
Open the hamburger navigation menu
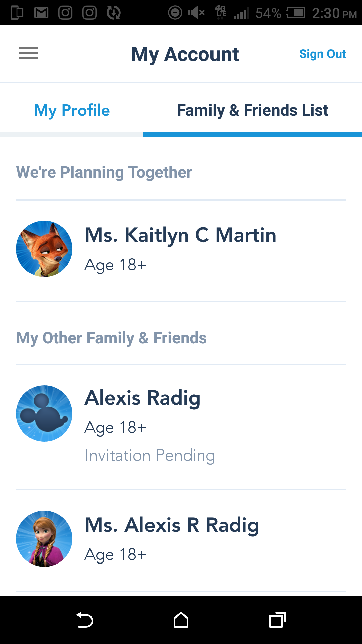(x=28, y=53)
